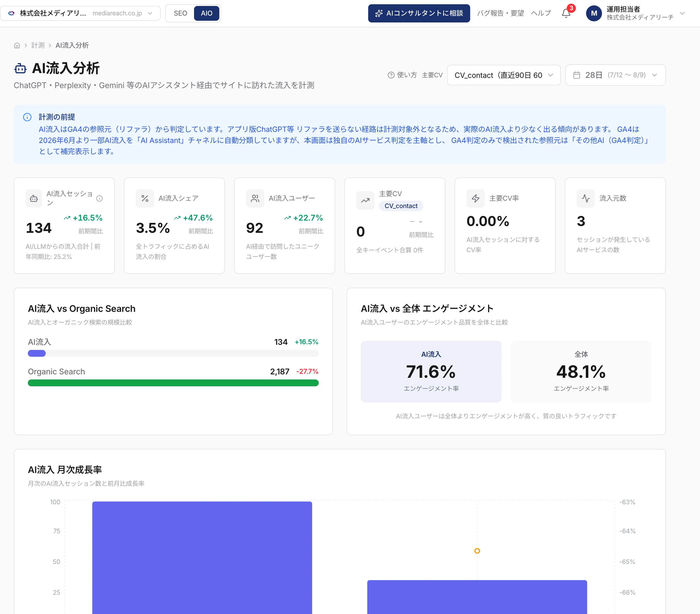Image resolution: width=700 pixels, height=614 pixels.
Task: Click the 計測 breadcrumb item
Action: tap(38, 45)
